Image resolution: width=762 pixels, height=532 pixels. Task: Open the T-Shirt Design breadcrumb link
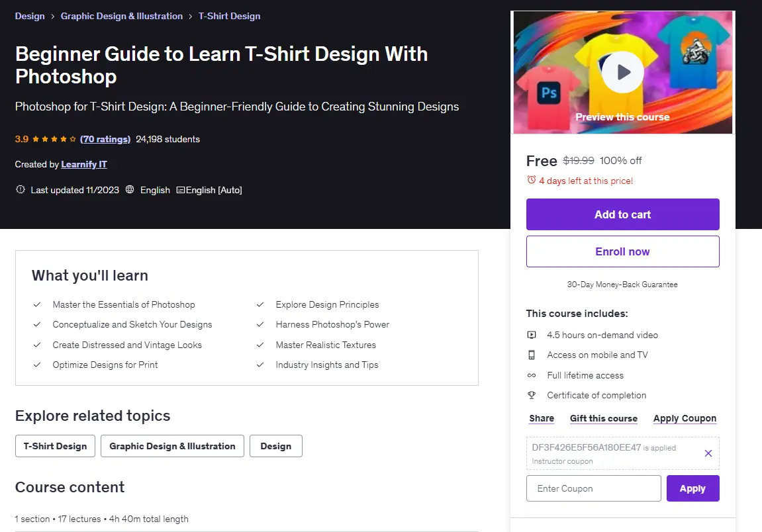[x=229, y=16]
